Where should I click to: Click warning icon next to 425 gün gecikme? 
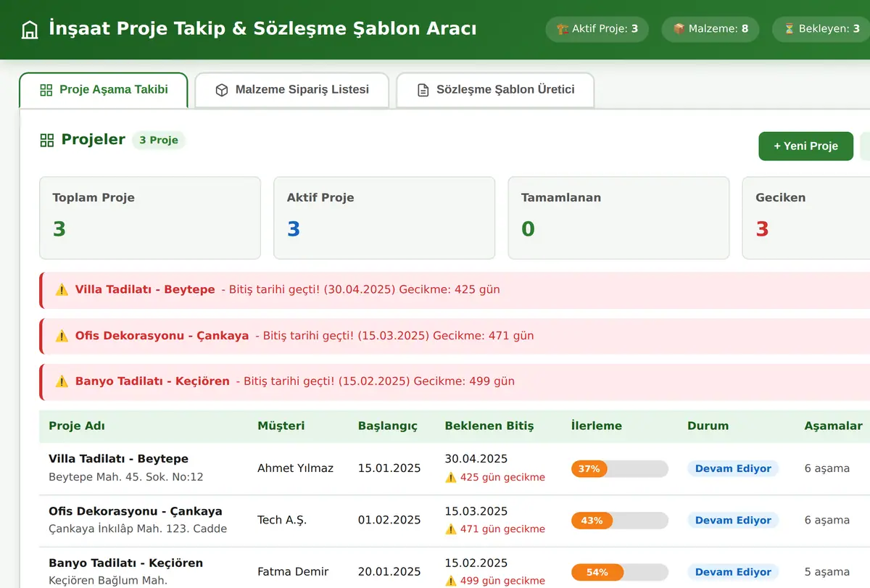point(451,477)
